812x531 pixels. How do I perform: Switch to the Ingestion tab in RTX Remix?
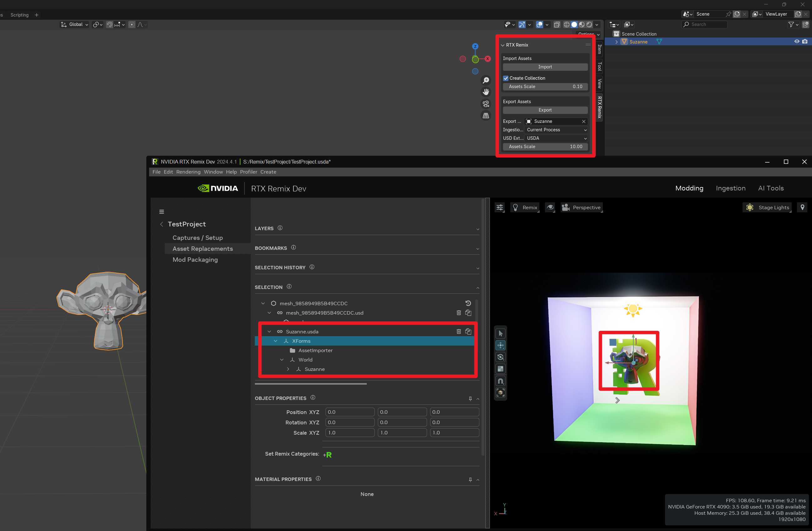730,188
